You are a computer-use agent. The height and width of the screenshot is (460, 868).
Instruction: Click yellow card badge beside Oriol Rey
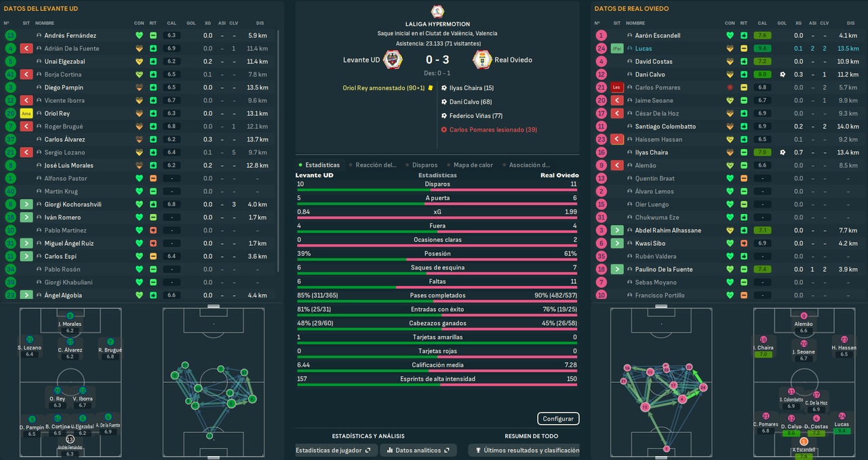coord(26,114)
